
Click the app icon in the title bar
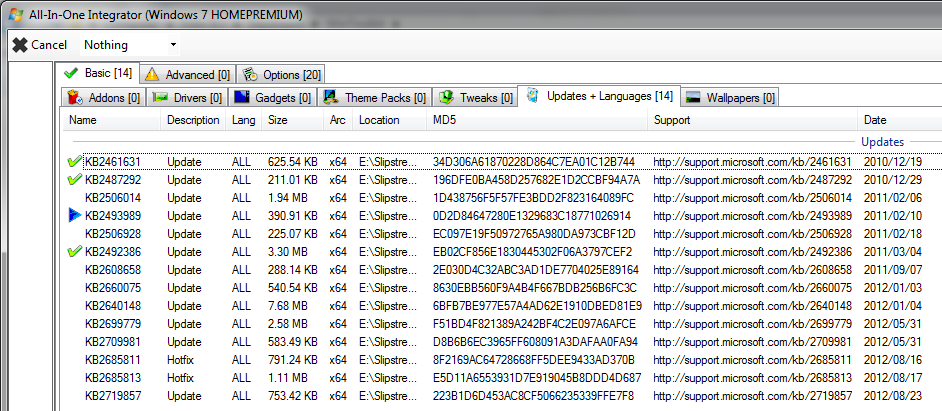coord(16,14)
